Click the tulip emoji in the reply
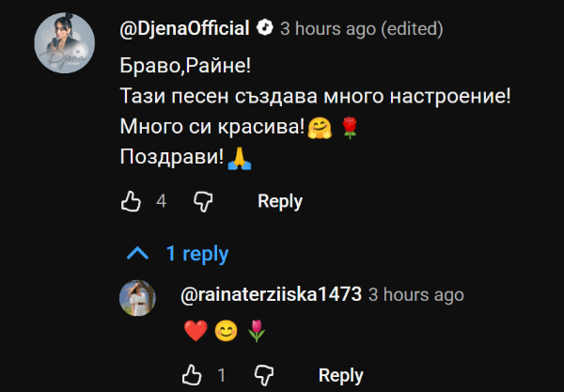564x392 pixels. (x=256, y=330)
